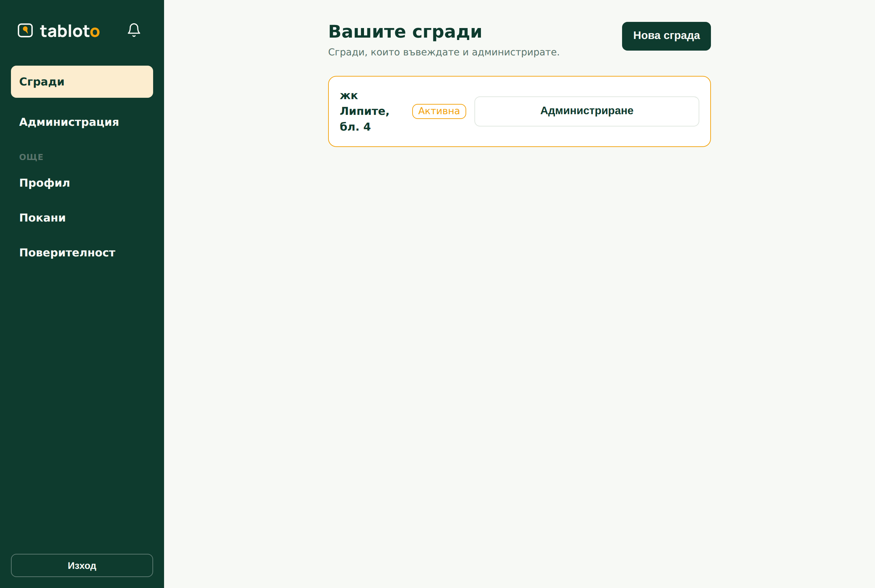875x588 pixels.
Task: Open Администрация sidebar item
Action: tap(82, 122)
